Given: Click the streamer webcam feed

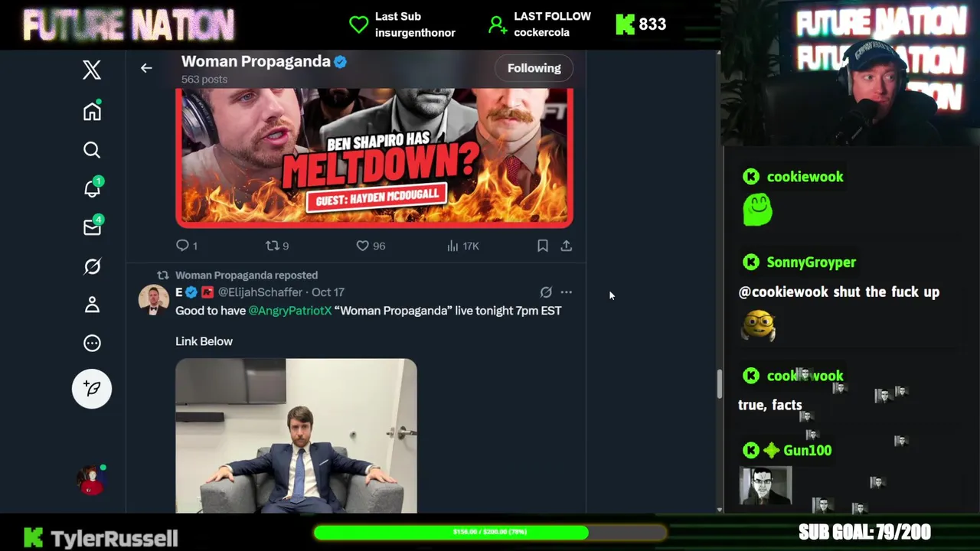Looking at the screenshot, I should 850,73.
